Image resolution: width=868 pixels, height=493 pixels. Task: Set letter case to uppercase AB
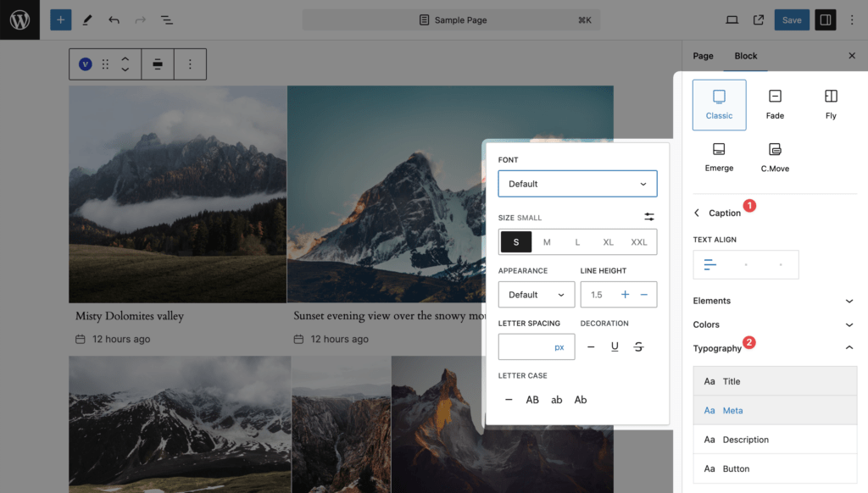point(532,400)
